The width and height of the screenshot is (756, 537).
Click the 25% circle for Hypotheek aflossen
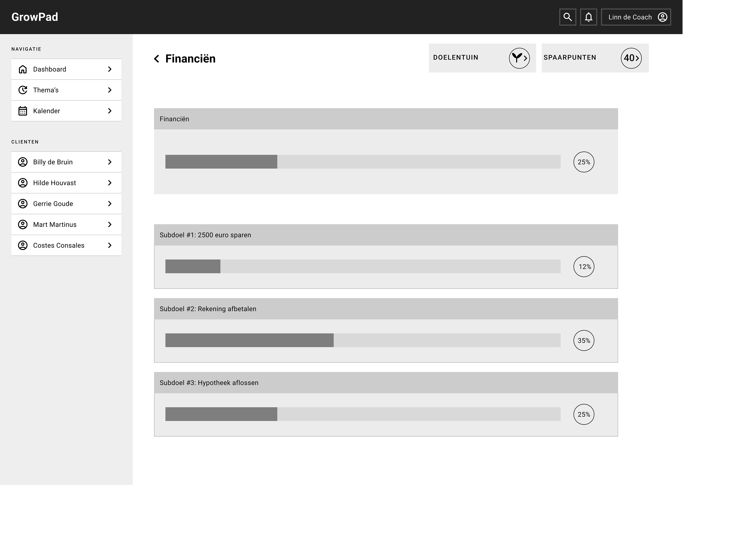(584, 414)
